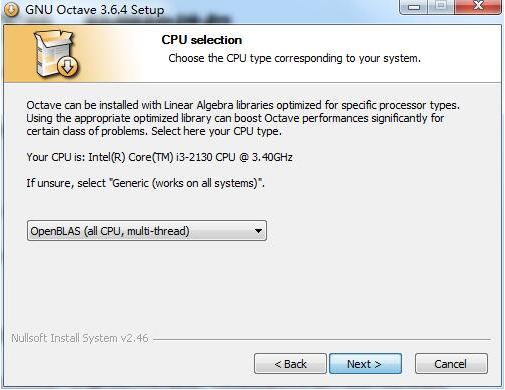Go to the Next installer page
This screenshot has height=390, width=505.
[365, 364]
